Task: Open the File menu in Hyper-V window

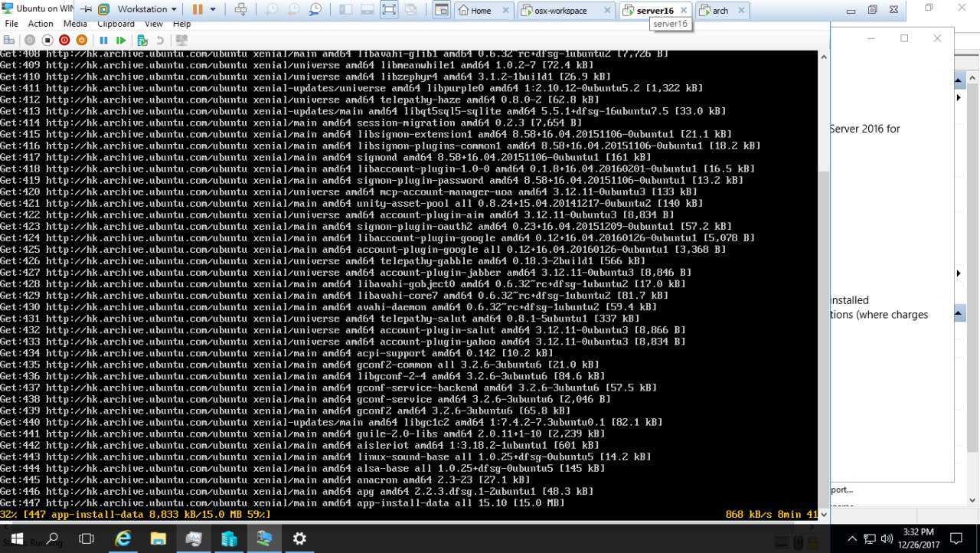Action: pos(11,25)
